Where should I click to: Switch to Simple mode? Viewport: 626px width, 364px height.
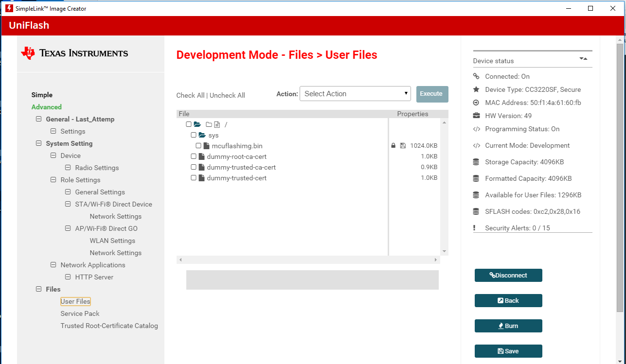tap(42, 95)
